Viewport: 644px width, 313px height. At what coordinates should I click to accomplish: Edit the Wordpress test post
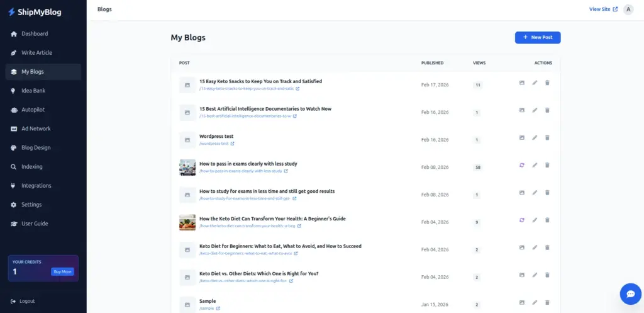click(x=535, y=138)
